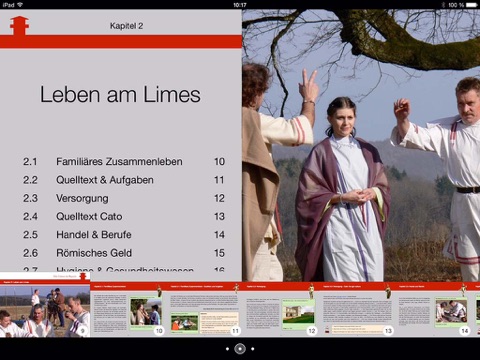Tap the Bluetooth icon in status bar
The image size is (480, 360).
(x=443, y=5)
